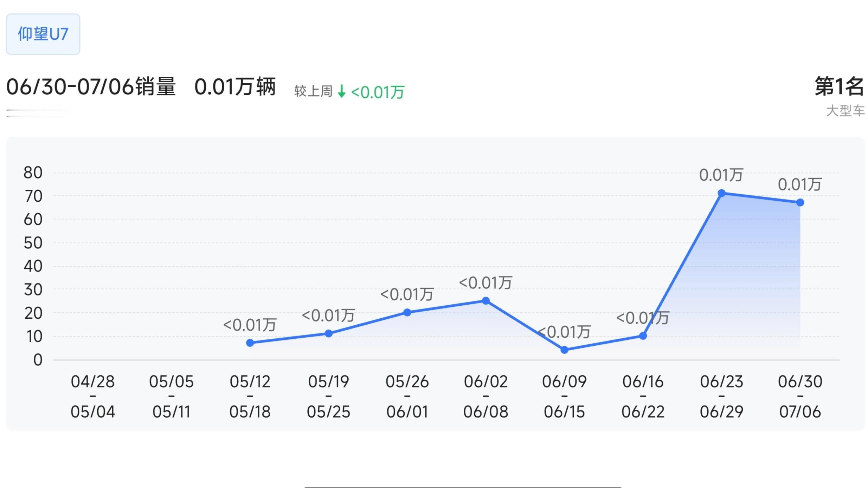This screenshot has height=488, width=868.
Task: Click the 05/19-05/25 axis label
Action: point(329,396)
